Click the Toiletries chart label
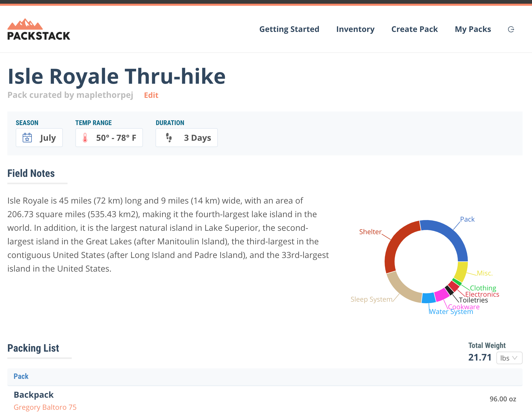Screen dimensions: 532x416 [473, 300]
